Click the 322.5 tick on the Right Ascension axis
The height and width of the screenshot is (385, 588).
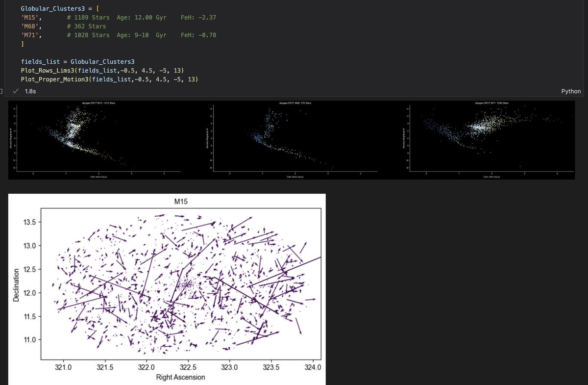(188, 367)
